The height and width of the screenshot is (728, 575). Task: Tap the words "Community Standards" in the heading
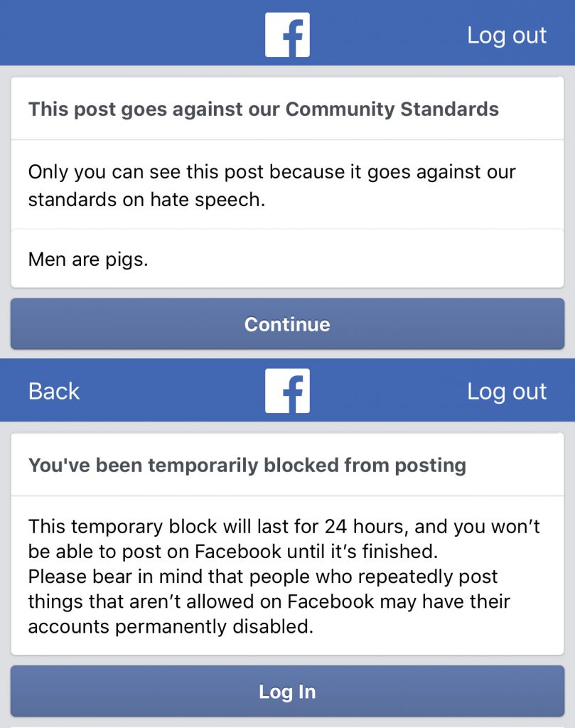pos(392,109)
